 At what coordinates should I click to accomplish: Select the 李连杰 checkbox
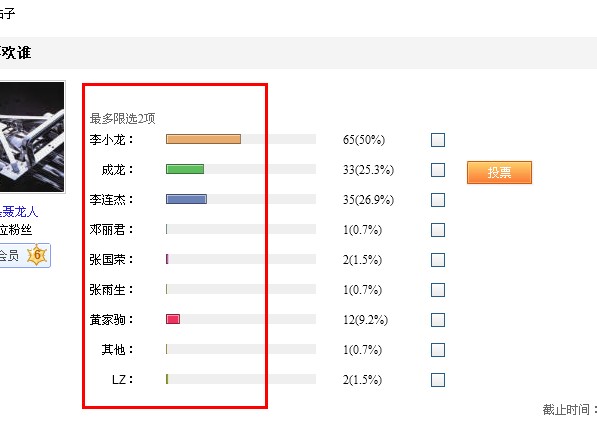click(438, 200)
